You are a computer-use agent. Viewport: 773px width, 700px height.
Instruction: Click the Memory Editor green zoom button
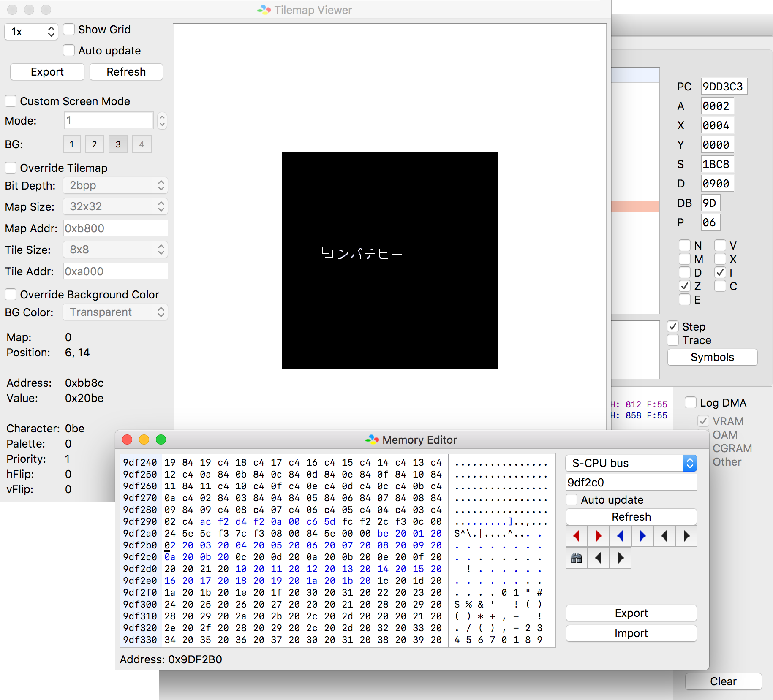161,440
